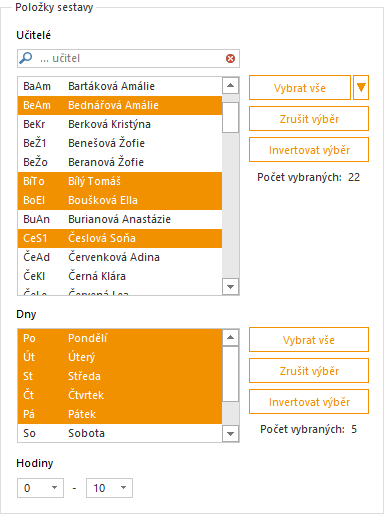Screen dimensions: 384x514
Task: Click the down arrow of days list scrollbar
Action: tap(230, 434)
